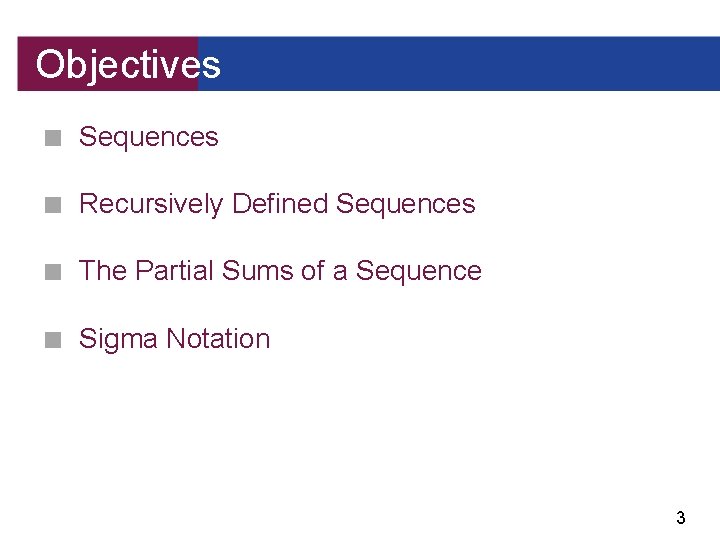The image size is (720, 540).
Task: Click the blue banner right of title
Action: tap(459, 64)
